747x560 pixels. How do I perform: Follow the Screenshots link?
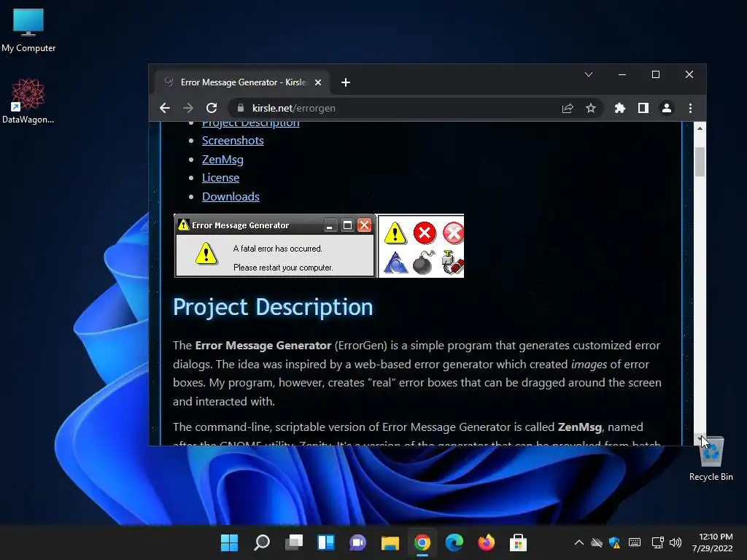pos(233,141)
